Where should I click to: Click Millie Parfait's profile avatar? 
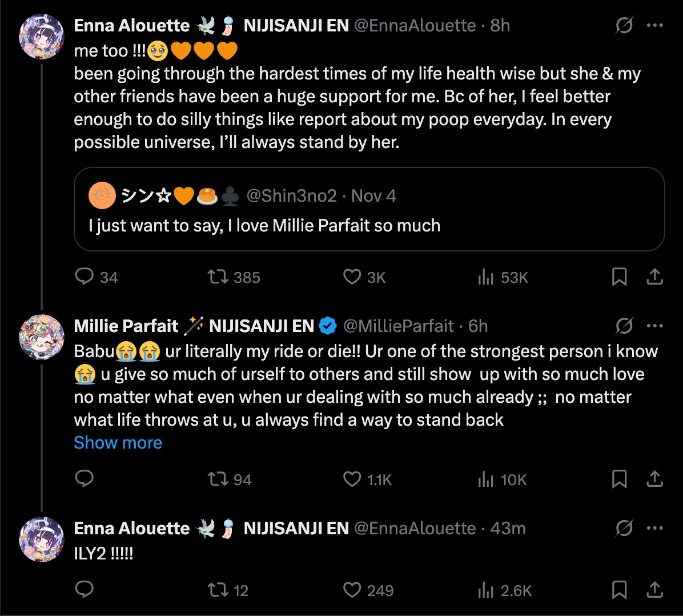[42, 337]
